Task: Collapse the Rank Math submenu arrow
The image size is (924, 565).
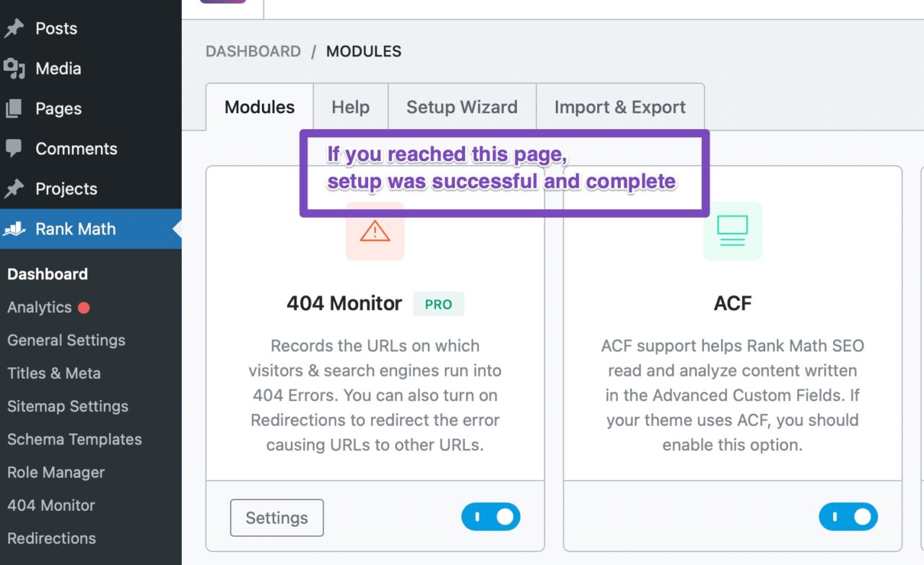Action: tap(176, 229)
